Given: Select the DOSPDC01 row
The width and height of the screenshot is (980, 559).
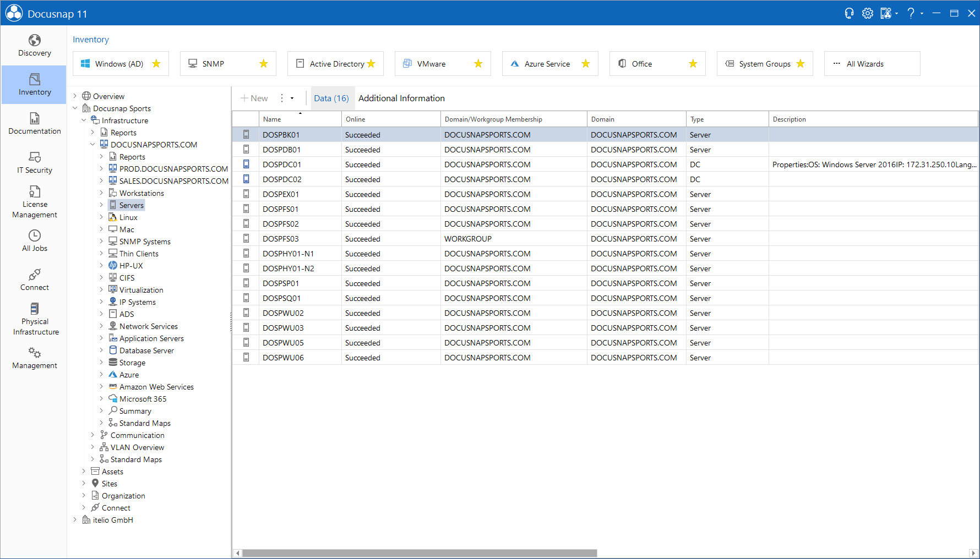Looking at the screenshot, I should (x=605, y=165).
